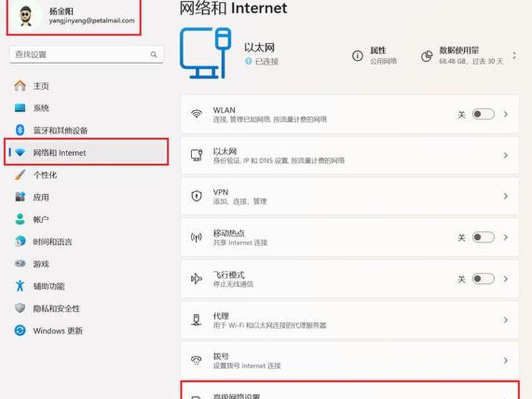This screenshot has width=532, height=399.
Task: Click the airplane icon in 飞行模式 row
Action: pyautogui.click(x=196, y=279)
